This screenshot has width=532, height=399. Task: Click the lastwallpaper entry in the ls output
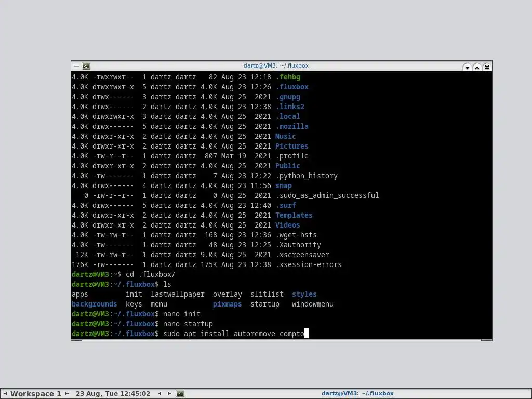pos(178,294)
